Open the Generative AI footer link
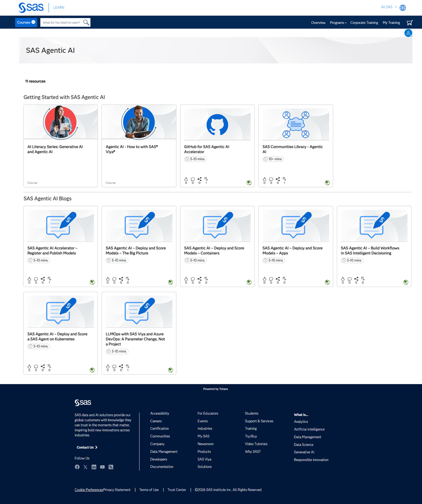 304,452
